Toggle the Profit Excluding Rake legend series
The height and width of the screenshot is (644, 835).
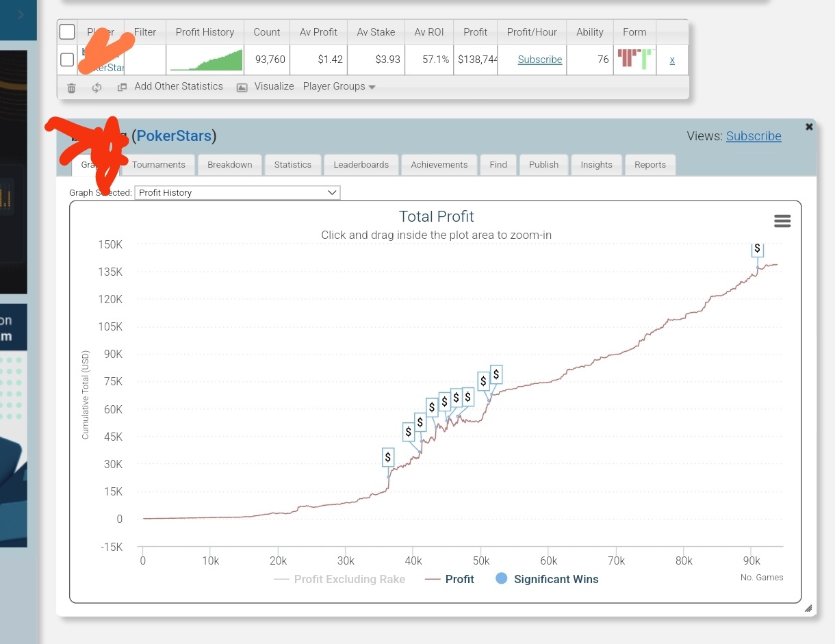[339, 579]
